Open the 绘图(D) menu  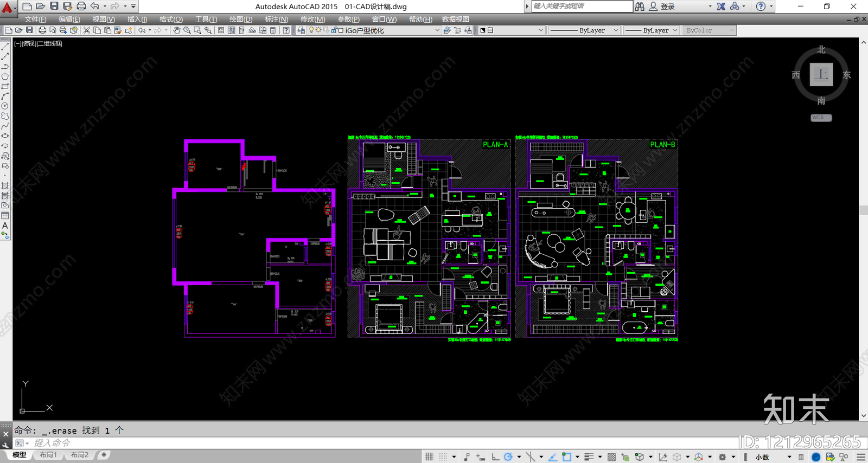point(241,19)
